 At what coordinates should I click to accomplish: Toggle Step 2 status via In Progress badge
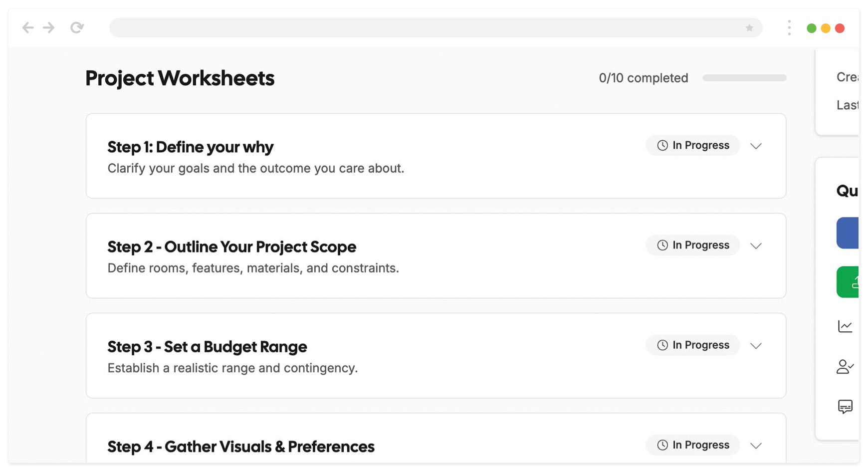(x=692, y=245)
